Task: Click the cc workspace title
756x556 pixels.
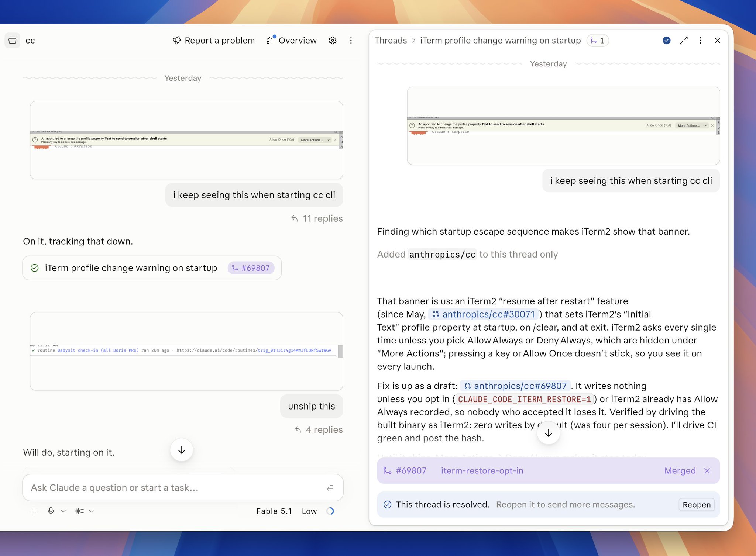Action: pyautogui.click(x=30, y=41)
